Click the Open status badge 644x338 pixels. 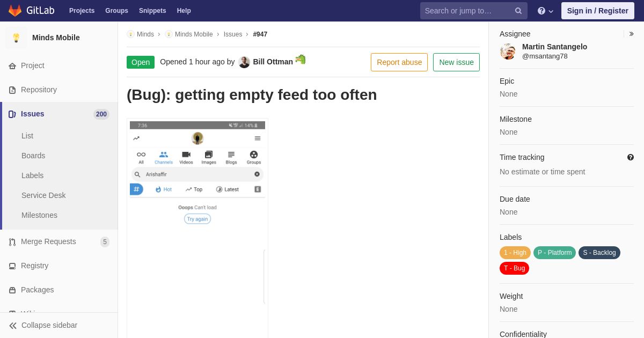coord(141,62)
